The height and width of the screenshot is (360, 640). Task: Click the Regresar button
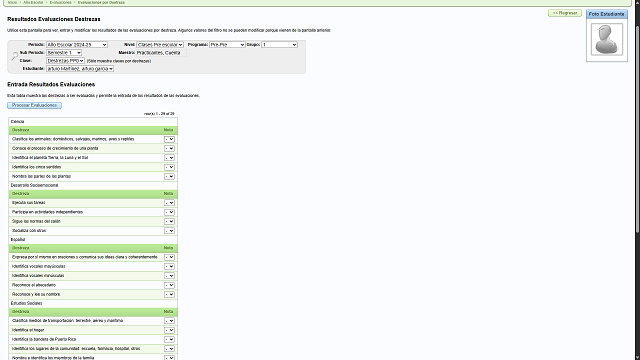pos(565,13)
